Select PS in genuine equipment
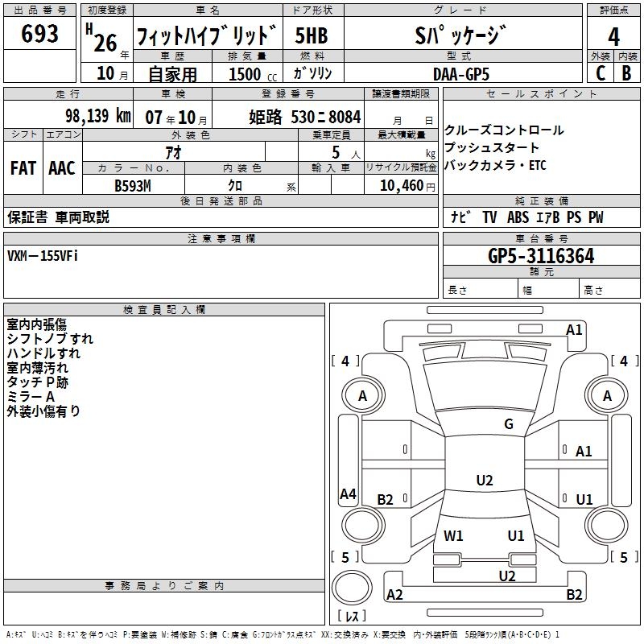Viewport: 644px width, 644px height. tap(574, 217)
